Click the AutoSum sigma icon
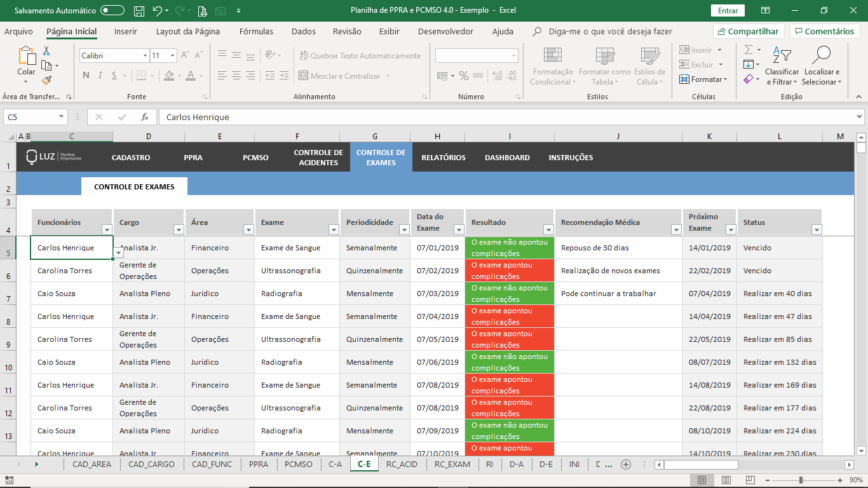868x488 pixels. (749, 50)
